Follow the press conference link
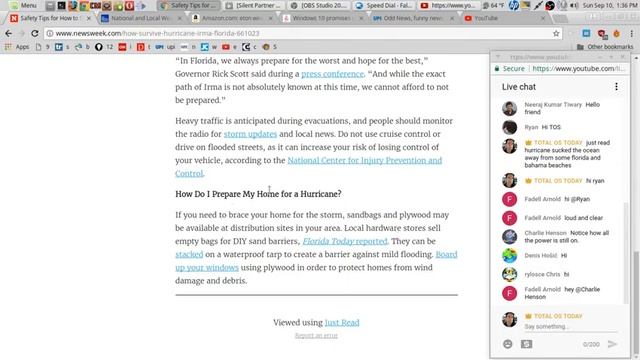This screenshot has width=640, height=360. tap(332, 74)
